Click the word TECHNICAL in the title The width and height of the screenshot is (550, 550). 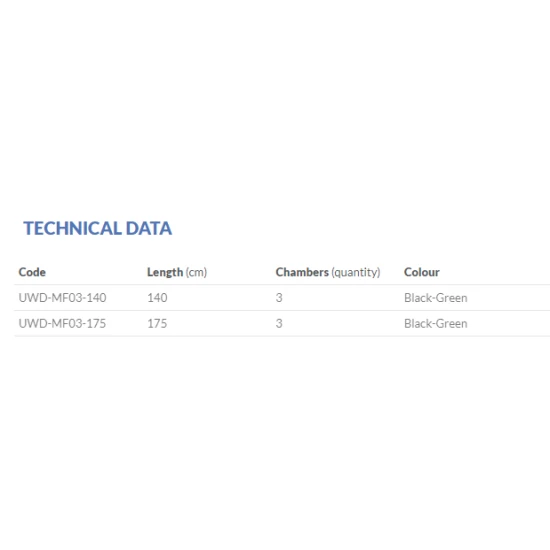[73, 228]
